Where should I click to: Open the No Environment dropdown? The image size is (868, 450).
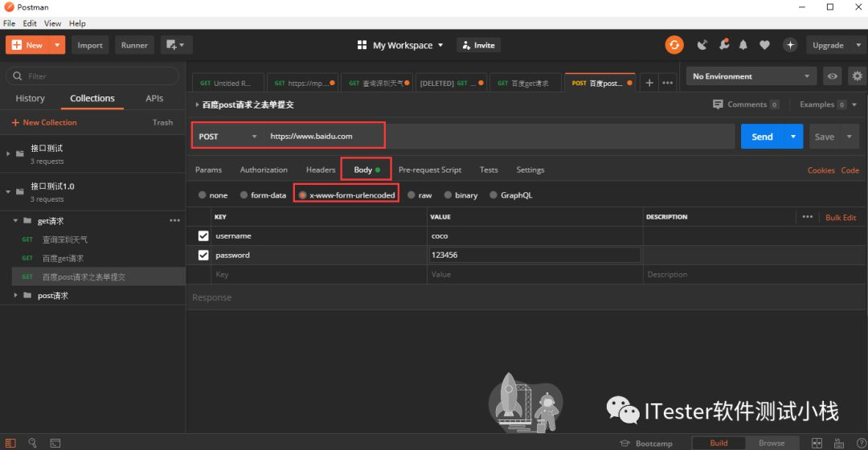751,76
